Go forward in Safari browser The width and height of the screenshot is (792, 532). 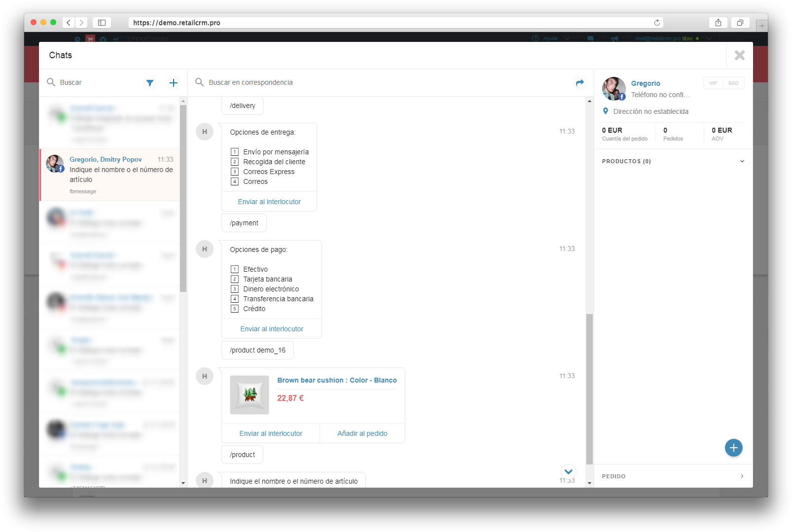click(81, 23)
